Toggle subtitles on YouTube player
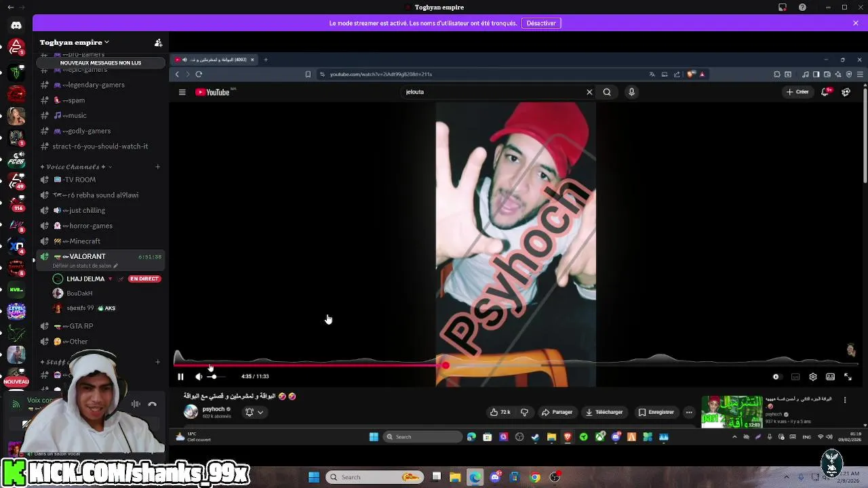Viewport: 868px width, 488px height. pos(795,377)
